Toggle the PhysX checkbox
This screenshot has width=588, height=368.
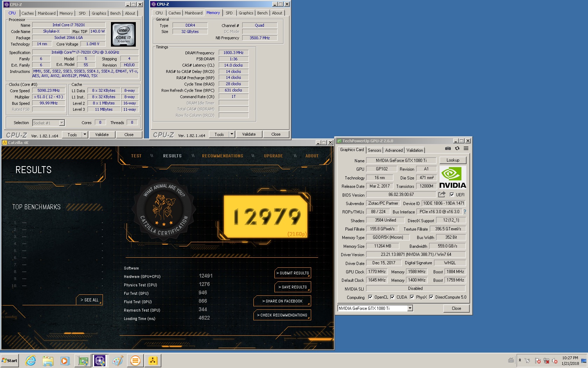(x=412, y=297)
